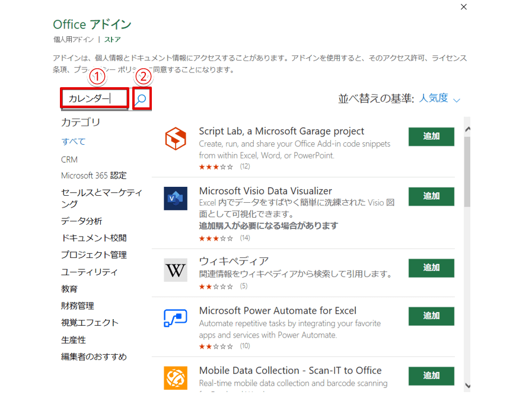Select the Visio Data Visualizer icon

click(176, 198)
